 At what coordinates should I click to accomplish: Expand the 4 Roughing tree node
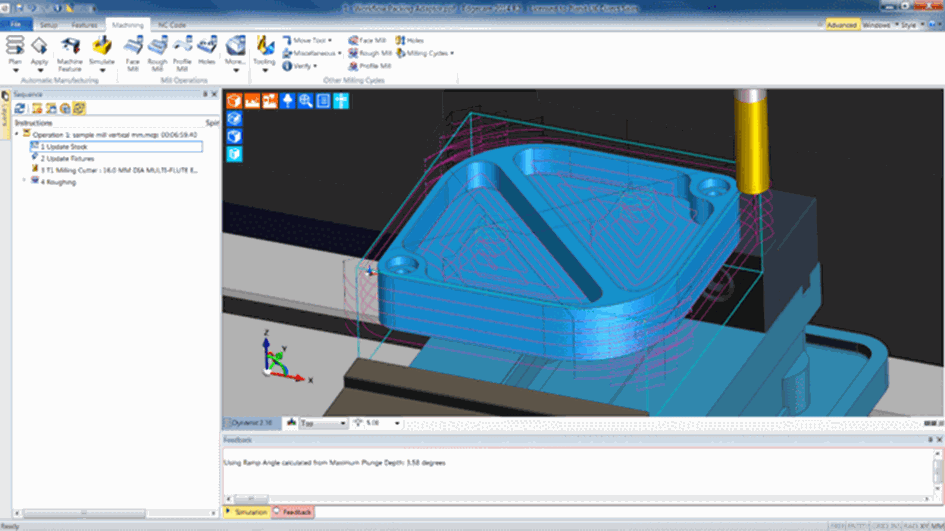click(x=24, y=182)
